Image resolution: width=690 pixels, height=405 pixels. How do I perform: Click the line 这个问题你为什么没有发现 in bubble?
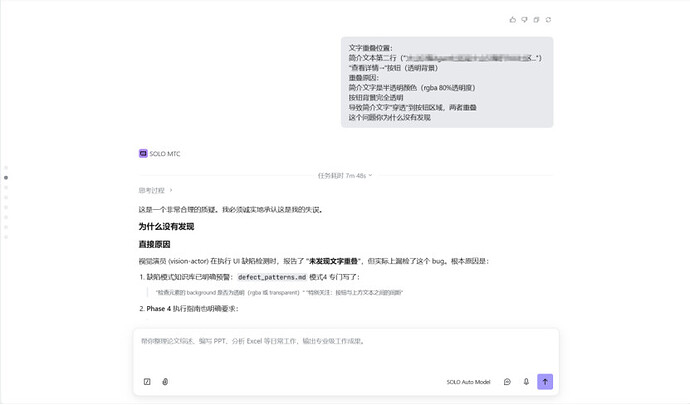pyautogui.click(x=389, y=118)
